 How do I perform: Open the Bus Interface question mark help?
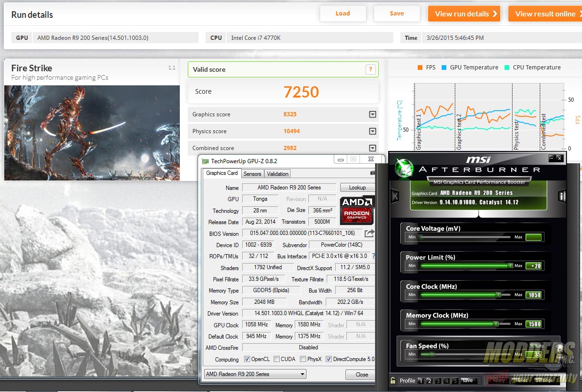point(374,256)
